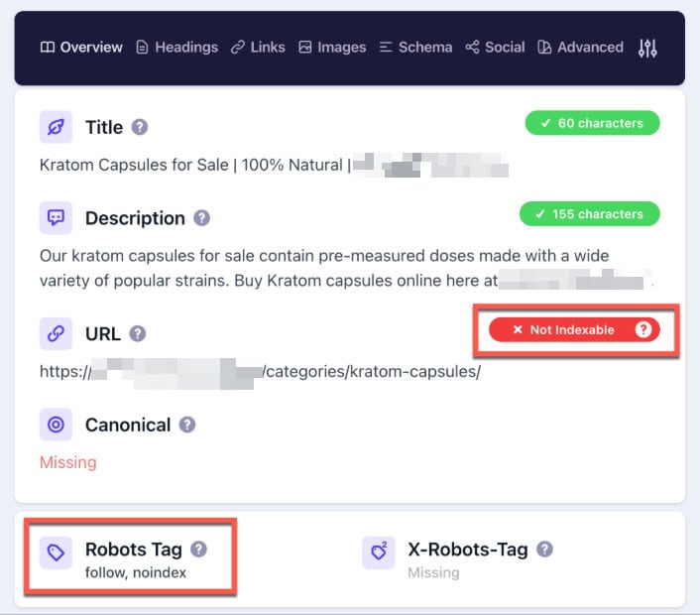Show help for Canonical
The image size is (700, 615).
187,425
